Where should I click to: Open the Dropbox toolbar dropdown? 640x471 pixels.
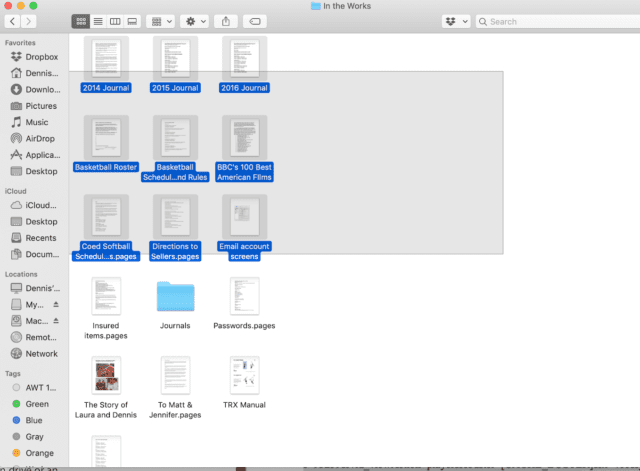[x=455, y=21]
